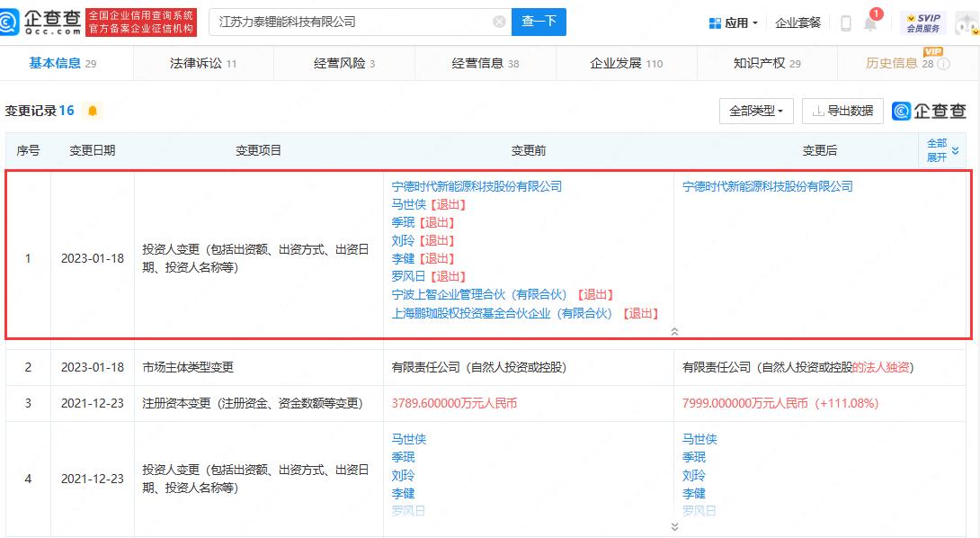Switch to the 法律诉讼 tab

click(203, 63)
